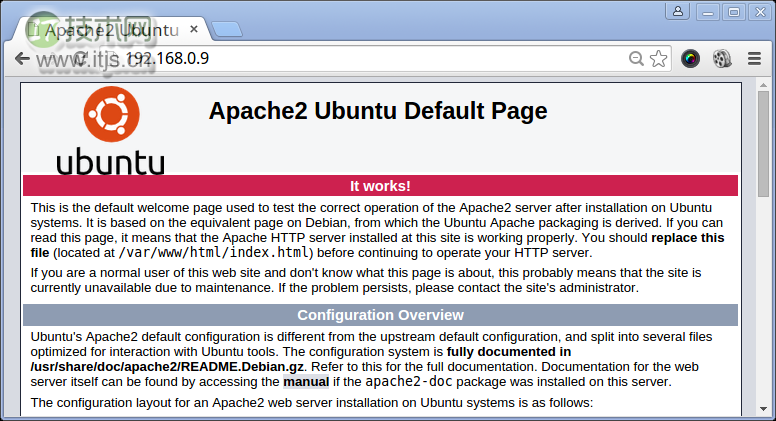Viewport: 776px width, 421px height.
Task: Click the Configuration Overview header
Action: tap(380, 315)
